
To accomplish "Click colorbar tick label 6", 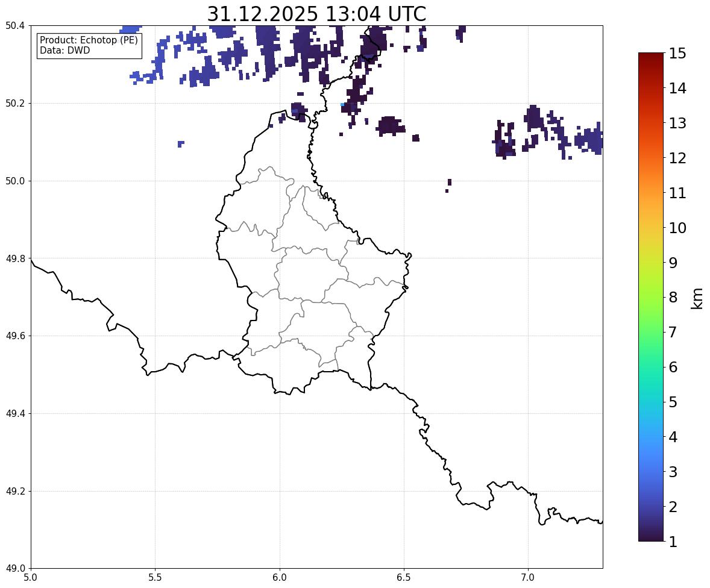I will (x=673, y=367).
